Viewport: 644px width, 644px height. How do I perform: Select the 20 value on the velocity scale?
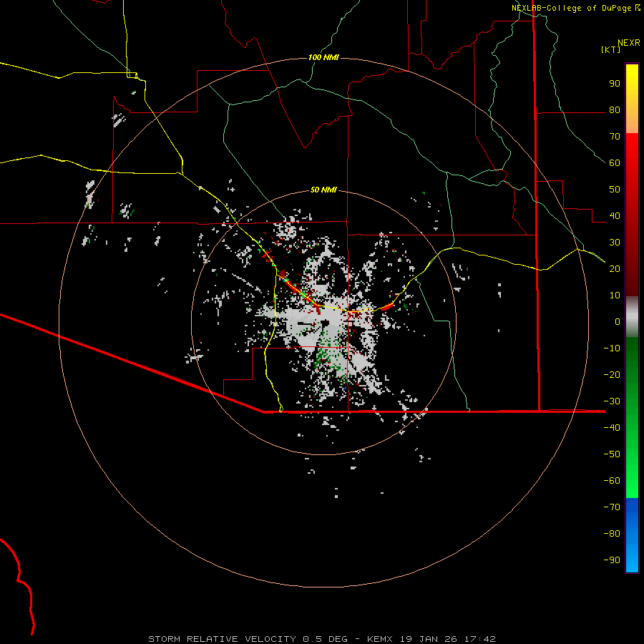point(615,268)
